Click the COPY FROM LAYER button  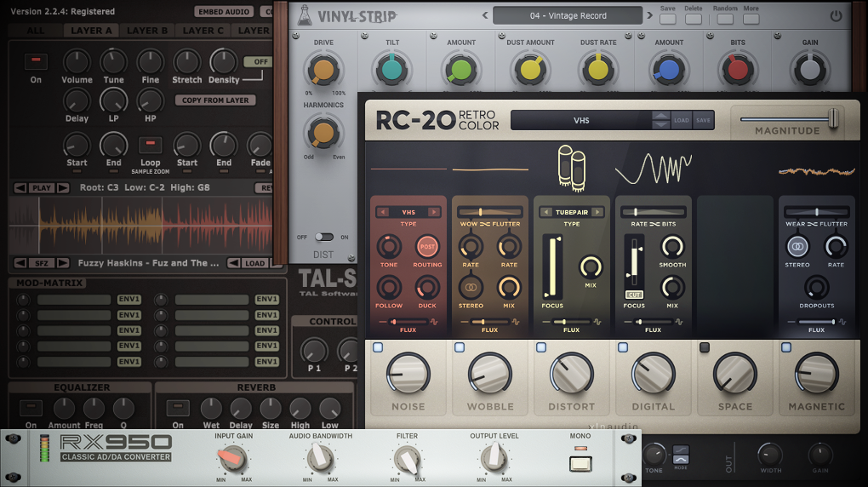point(215,100)
